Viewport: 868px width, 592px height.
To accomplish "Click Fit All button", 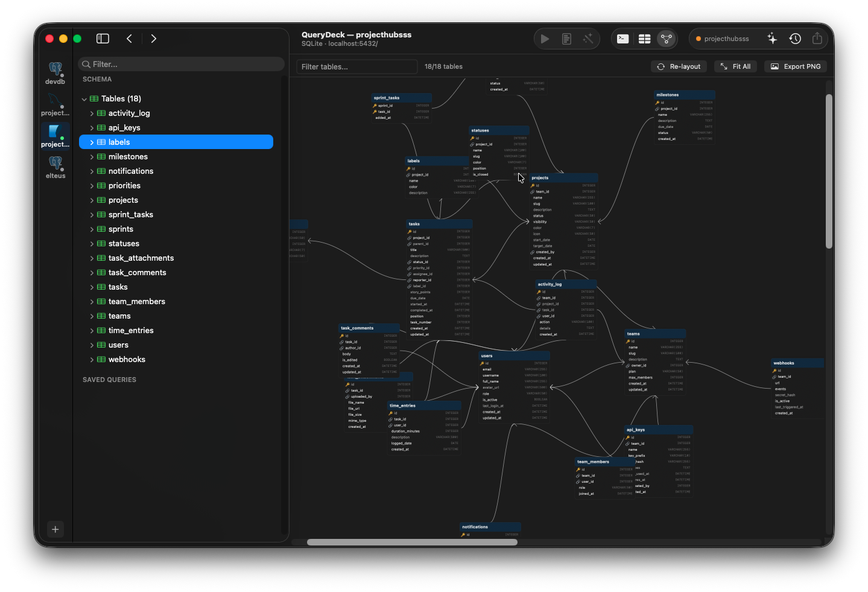I will 735,66.
